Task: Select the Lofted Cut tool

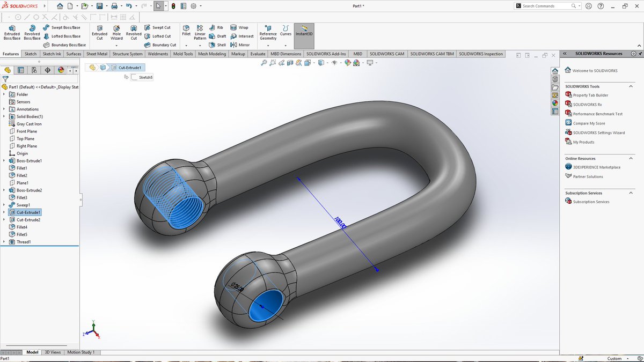Action: point(157,36)
